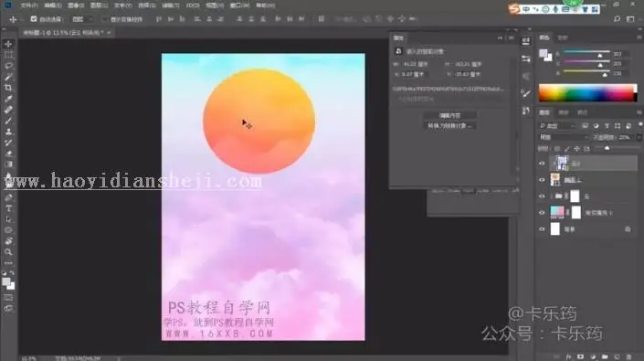The image size is (644, 361).
Task: Click the Convert to Linked button in Properties
Action: coord(449,126)
